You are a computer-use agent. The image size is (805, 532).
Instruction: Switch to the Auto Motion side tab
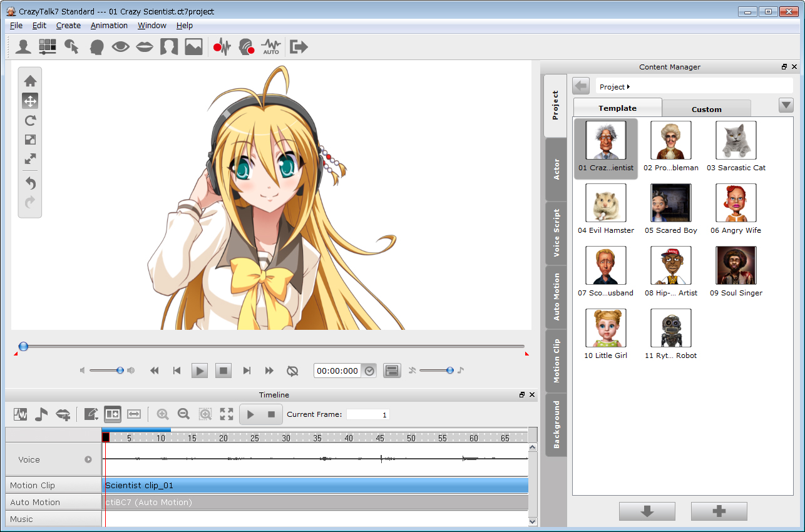[x=556, y=297]
